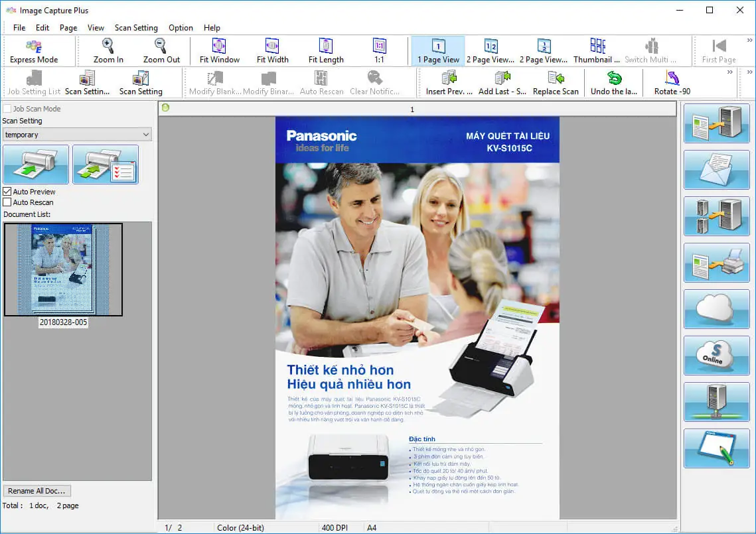Click the S Online cloud icon
The width and height of the screenshot is (756, 534).
tap(716, 356)
